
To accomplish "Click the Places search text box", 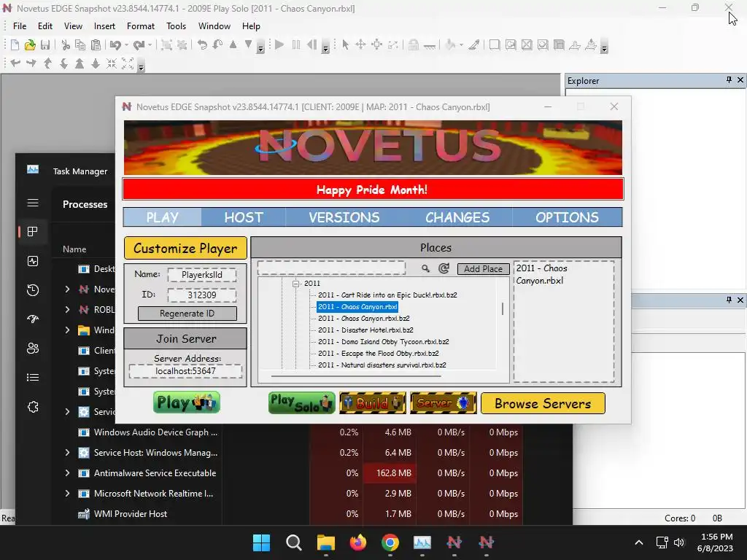I will 332,268.
